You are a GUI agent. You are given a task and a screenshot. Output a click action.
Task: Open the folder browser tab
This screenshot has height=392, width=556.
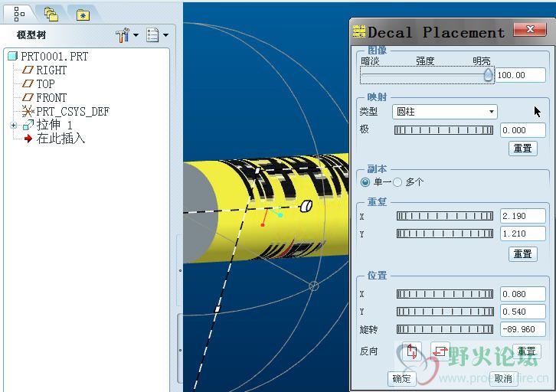click(51, 15)
